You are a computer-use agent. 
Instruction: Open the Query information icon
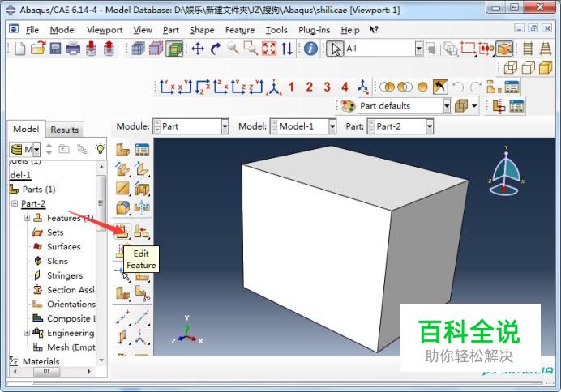pos(310,49)
